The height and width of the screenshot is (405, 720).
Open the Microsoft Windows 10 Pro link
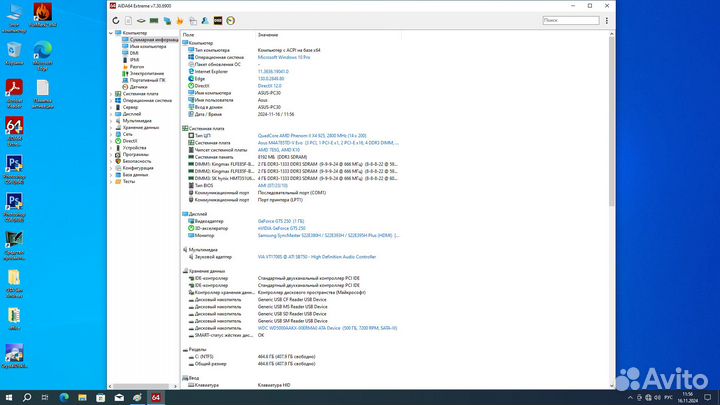click(284, 57)
